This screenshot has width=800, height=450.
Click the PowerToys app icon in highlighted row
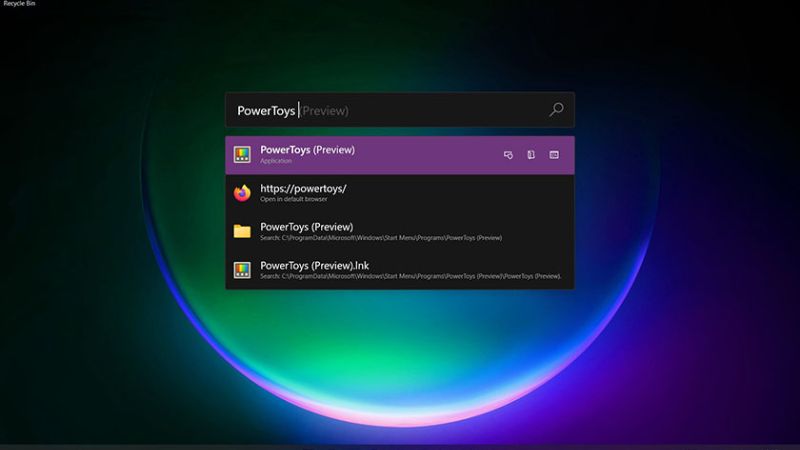point(242,155)
